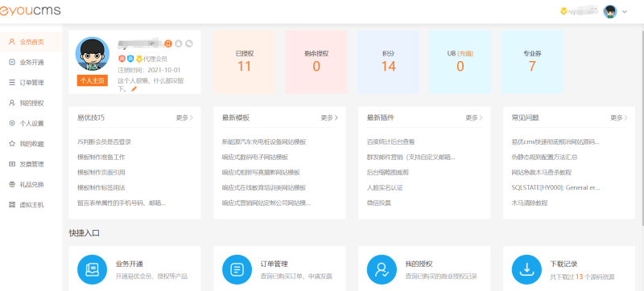
Task: Expand the account dropdown chevron in header
Action: (x=625, y=12)
